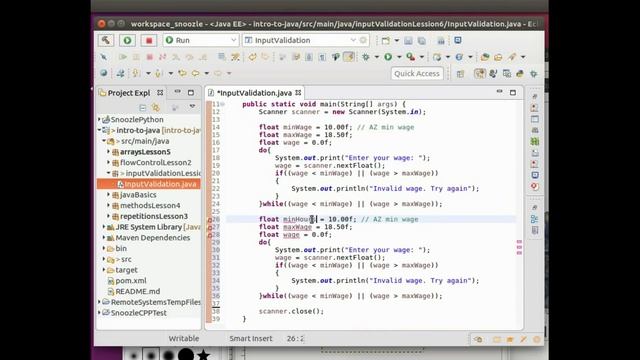The width and height of the screenshot is (640, 360).
Task: Click the Smart Insert status bar entry
Action: coord(251,338)
